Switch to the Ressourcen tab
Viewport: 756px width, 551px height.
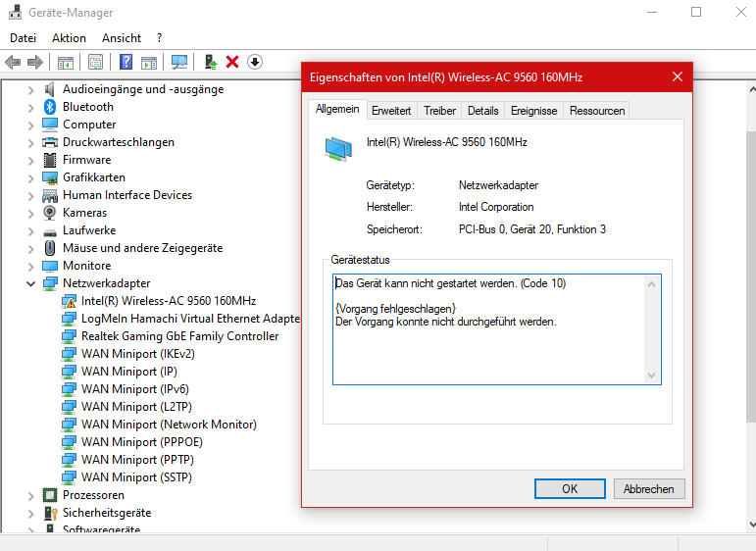[597, 111]
